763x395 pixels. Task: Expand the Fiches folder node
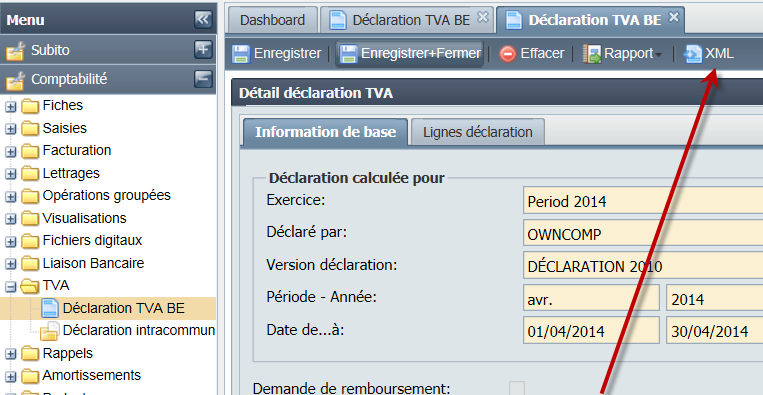pos(11,107)
